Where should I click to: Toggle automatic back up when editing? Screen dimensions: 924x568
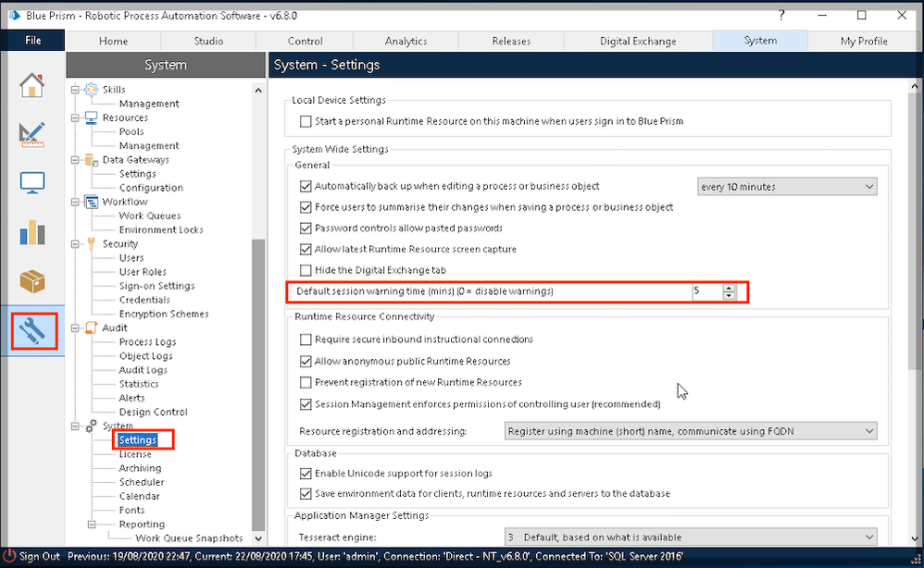306,187
